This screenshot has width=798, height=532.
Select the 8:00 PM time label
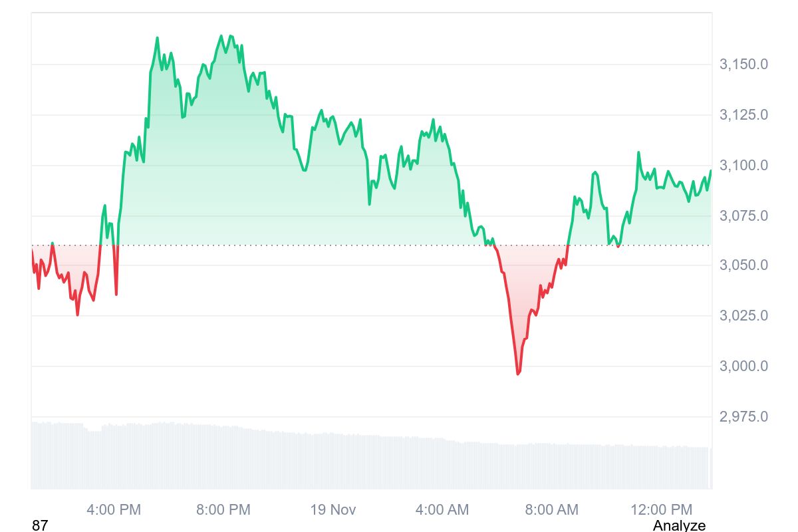(x=223, y=510)
